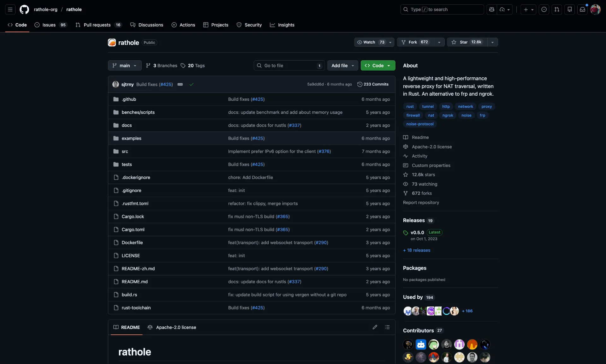Open the sidebar hamburger menu icon
606x364 pixels.
point(10,9)
